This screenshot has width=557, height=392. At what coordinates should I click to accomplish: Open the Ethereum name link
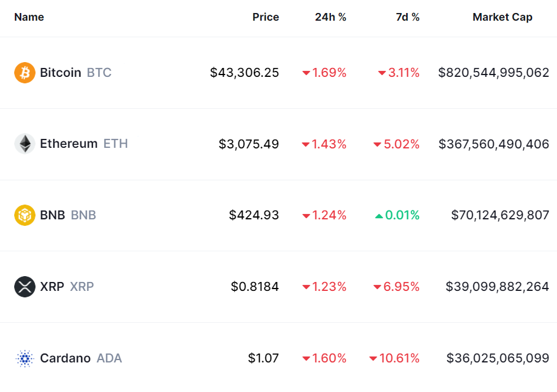pyautogui.click(x=69, y=144)
